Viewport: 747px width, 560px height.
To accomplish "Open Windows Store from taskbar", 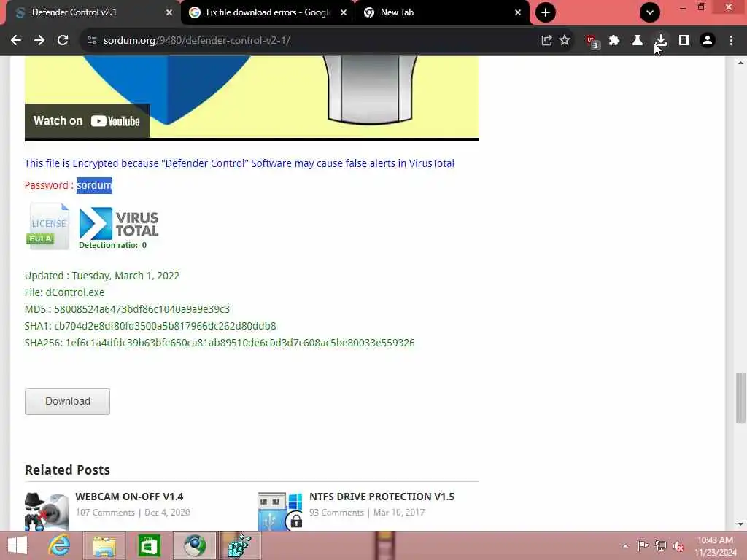I will pos(149,545).
